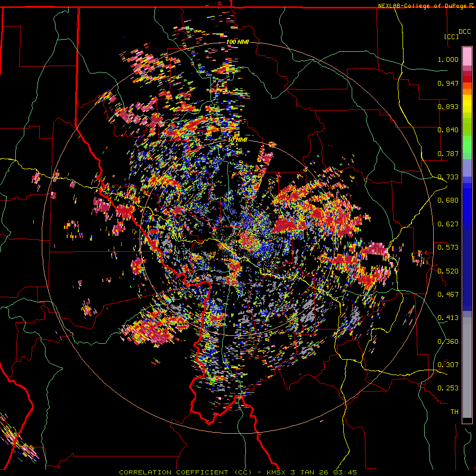Click the 0.360 legend value
The image size is (476, 476).
pyautogui.click(x=448, y=341)
